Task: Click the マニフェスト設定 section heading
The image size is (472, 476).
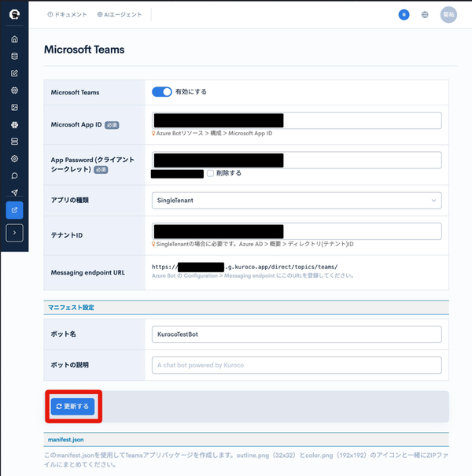Action: pos(71,307)
